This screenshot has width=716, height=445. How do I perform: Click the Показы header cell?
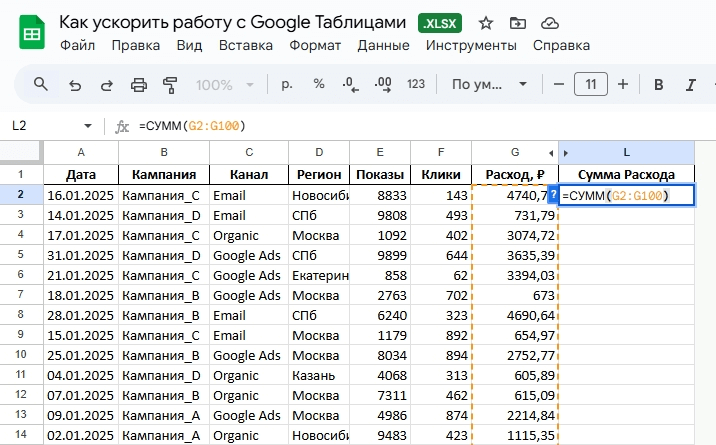pyautogui.click(x=380, y=174)
